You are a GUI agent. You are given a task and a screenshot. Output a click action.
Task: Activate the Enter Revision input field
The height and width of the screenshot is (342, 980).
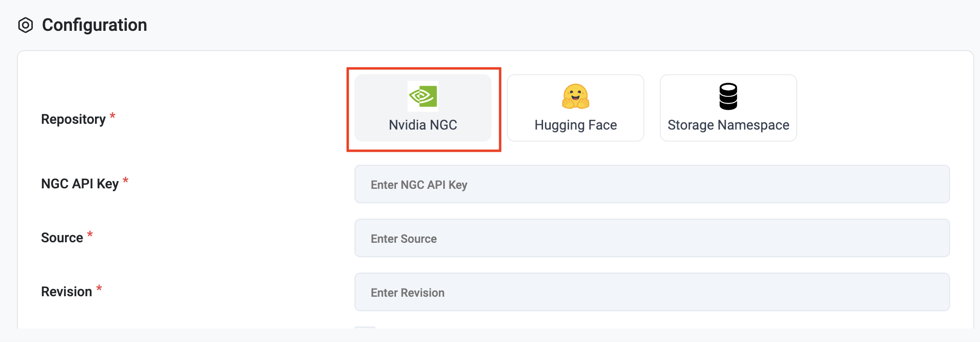[x=652, y=292]
